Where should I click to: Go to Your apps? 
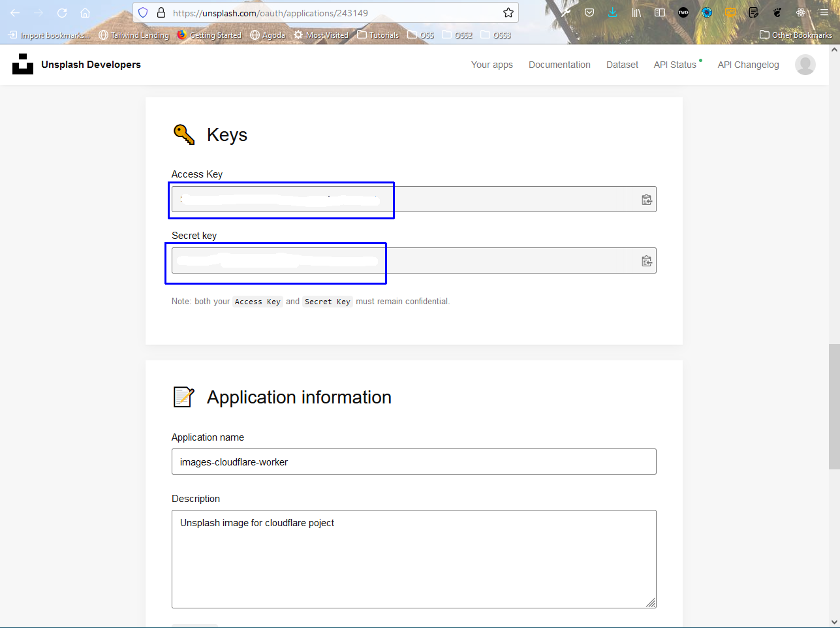pos(492,65)
